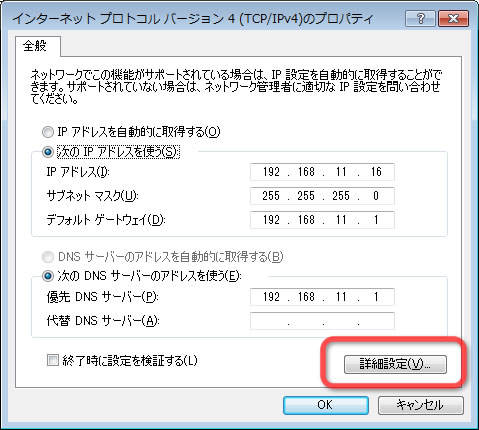Click the subnet mask last octet 0
Screen dimensions: 479x430
point(376,196)
